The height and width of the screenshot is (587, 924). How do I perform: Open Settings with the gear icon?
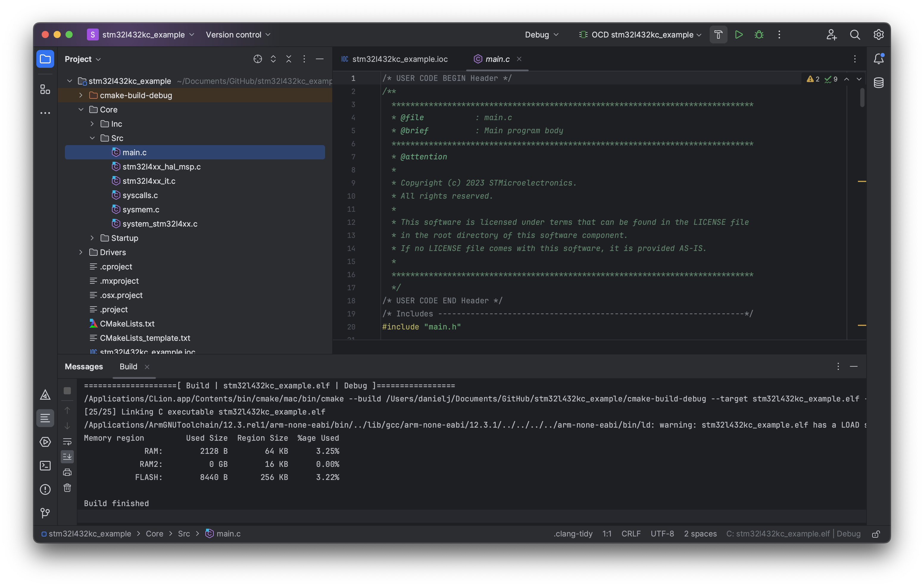[x=879, y=34]
